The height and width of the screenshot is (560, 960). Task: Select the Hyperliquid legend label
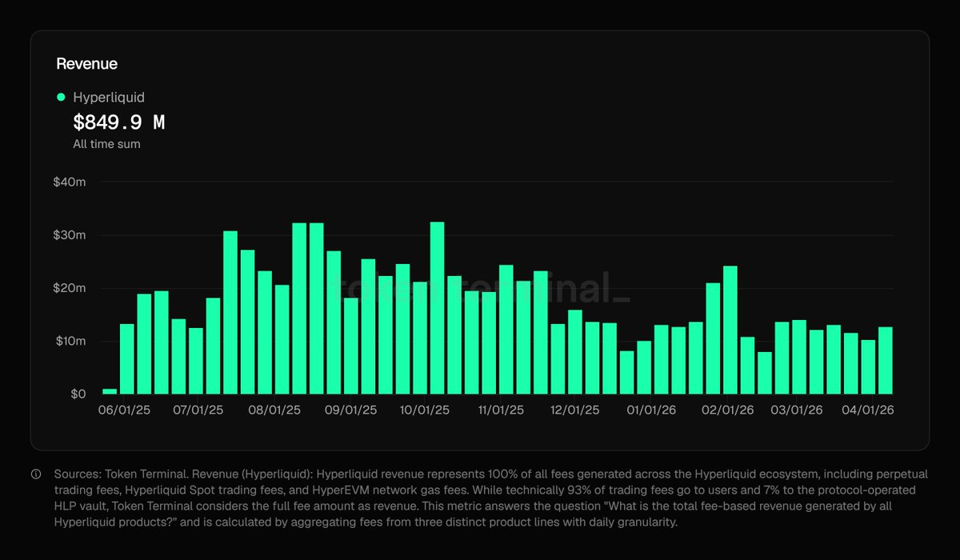click(109, 98)
